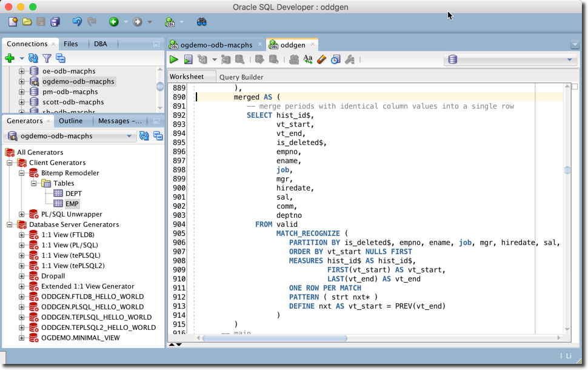
Task: Close the Connections panel tab
Action: pyautogui.click(x=53, y=44)
